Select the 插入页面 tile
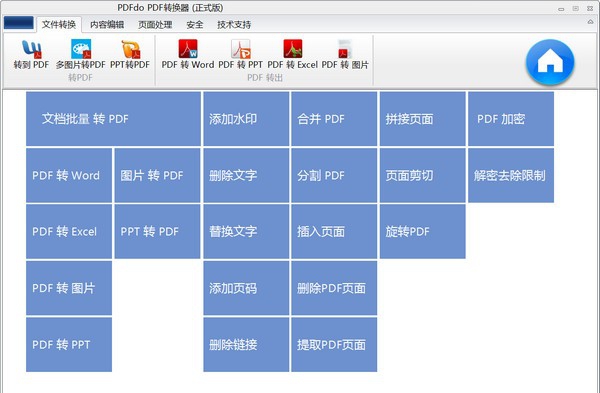Image resolution: width=600 pixels, height=393 pixels. pyautogui.click(x=334, y=232)
